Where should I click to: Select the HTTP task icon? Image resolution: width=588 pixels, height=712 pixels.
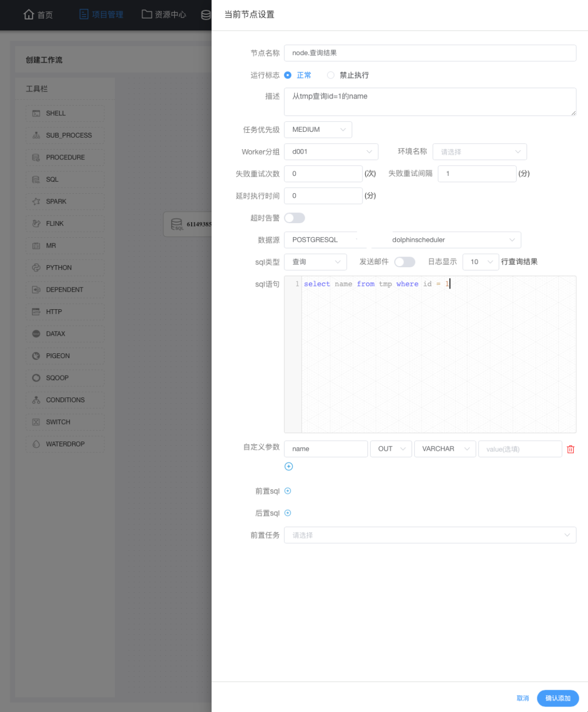click(x=36, y=311)
